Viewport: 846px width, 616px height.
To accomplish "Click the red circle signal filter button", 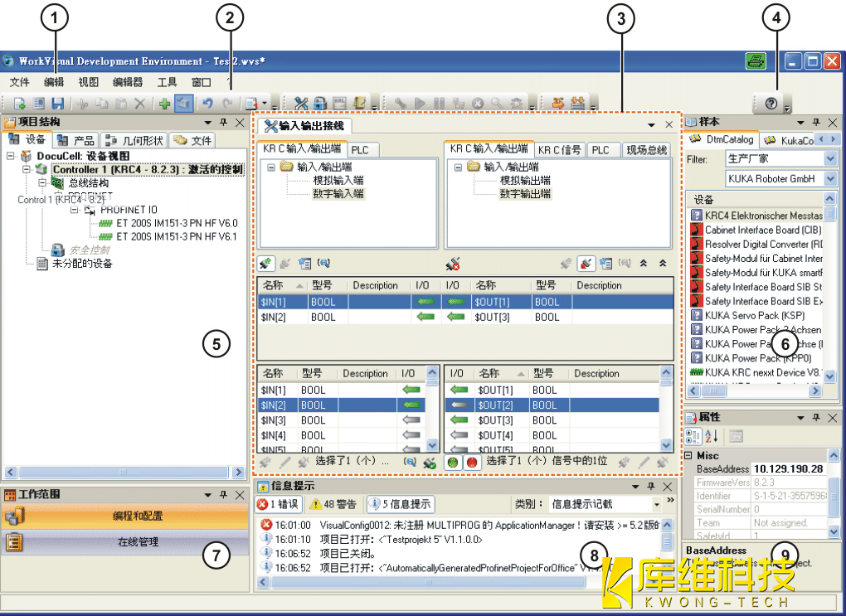I will (x=471, y=462).
